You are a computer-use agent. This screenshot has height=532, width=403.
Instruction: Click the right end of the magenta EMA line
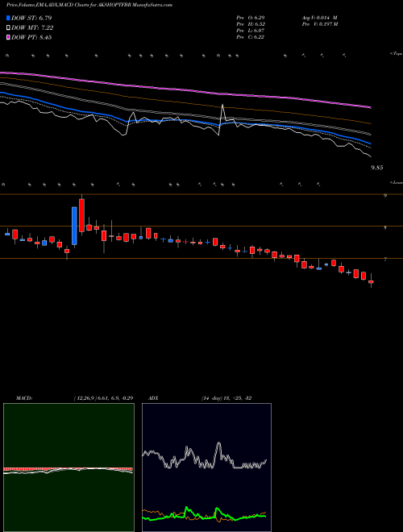[x=370, y=107]
